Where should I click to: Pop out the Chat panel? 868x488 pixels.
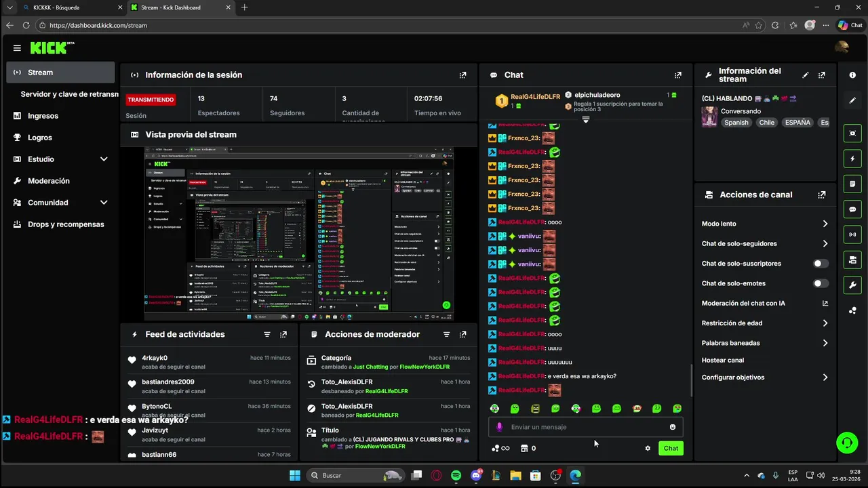coord(677,75)
